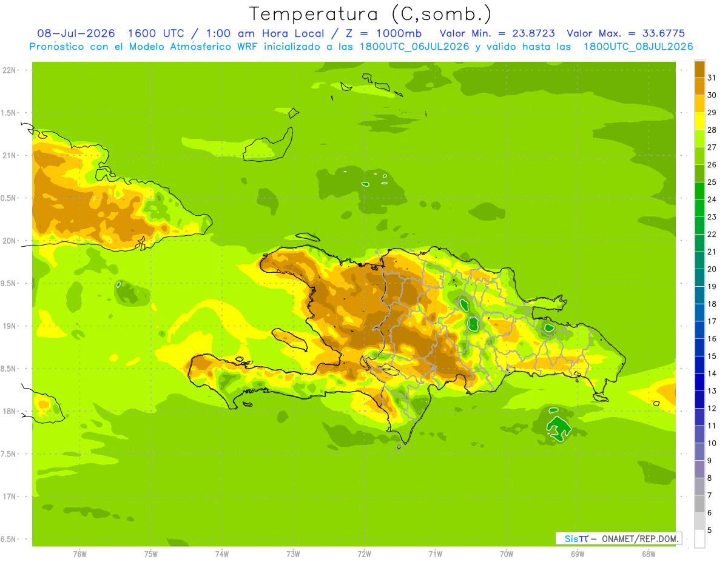Click the colorbar label '5'
The height and width of the screenshot is (562, 728).
pyautogui.click(x=710, y=530)
